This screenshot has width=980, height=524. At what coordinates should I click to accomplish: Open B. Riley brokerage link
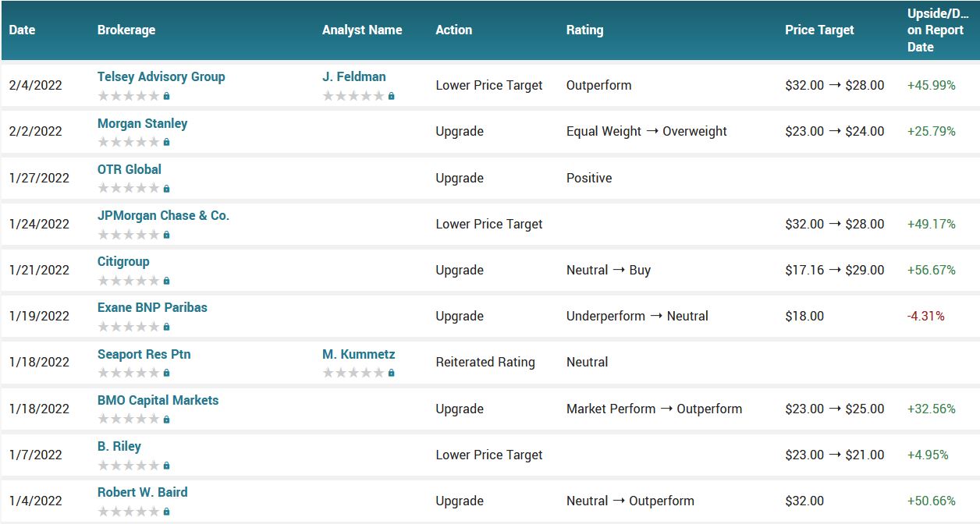tap(119, 446)
